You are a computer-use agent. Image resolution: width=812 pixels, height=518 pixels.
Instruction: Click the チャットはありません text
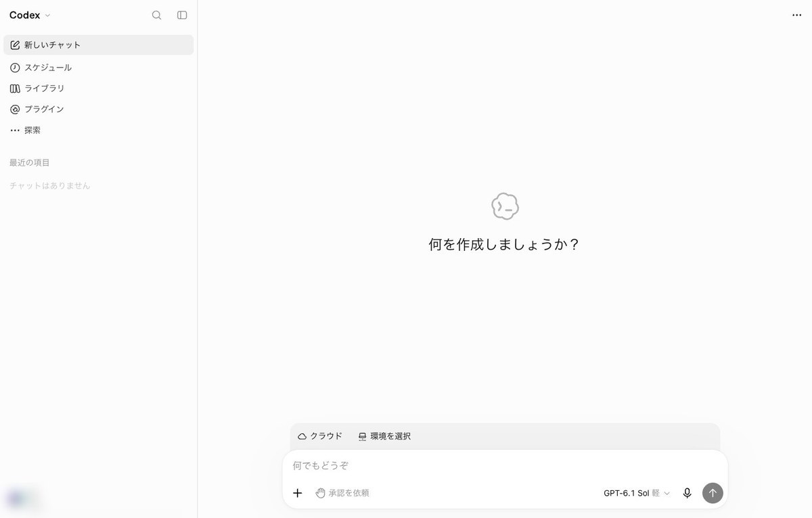pyautogui.click(x=50, y=185)
